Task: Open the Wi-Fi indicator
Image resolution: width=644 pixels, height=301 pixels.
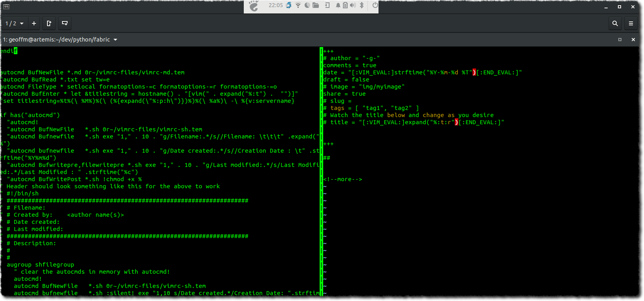Action: point(298,5)
